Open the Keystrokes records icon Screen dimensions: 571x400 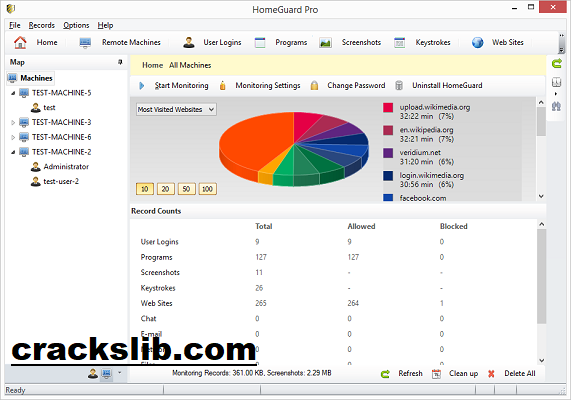click(x=399, y=43)
